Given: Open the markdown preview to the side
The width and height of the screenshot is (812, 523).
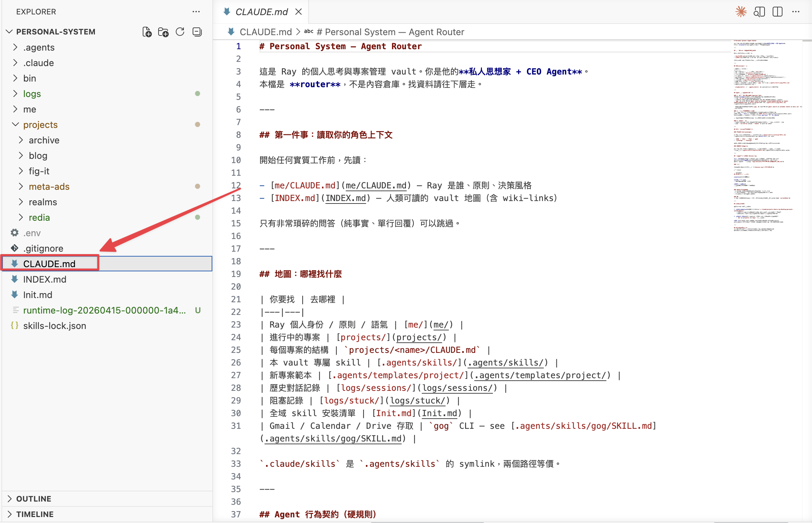Looking at the screenshot, I should 759,12.
